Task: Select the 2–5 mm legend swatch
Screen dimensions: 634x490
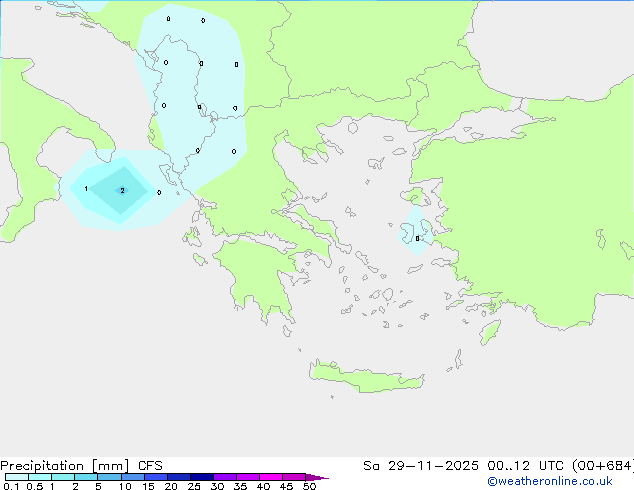Action: point(86,477)
